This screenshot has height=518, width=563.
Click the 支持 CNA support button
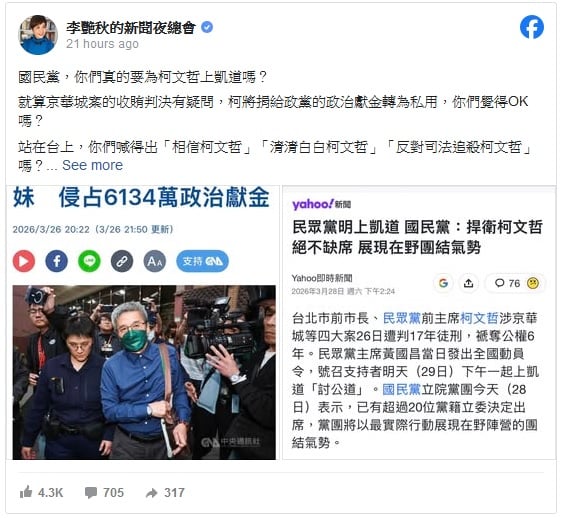point(203,261)
